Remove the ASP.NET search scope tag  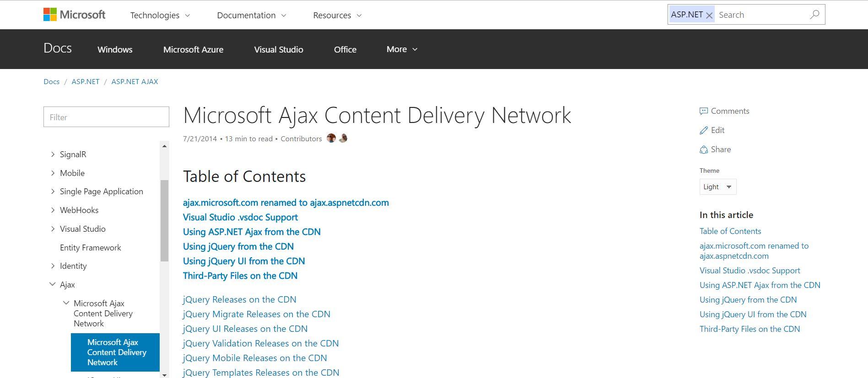pos(709,16)
